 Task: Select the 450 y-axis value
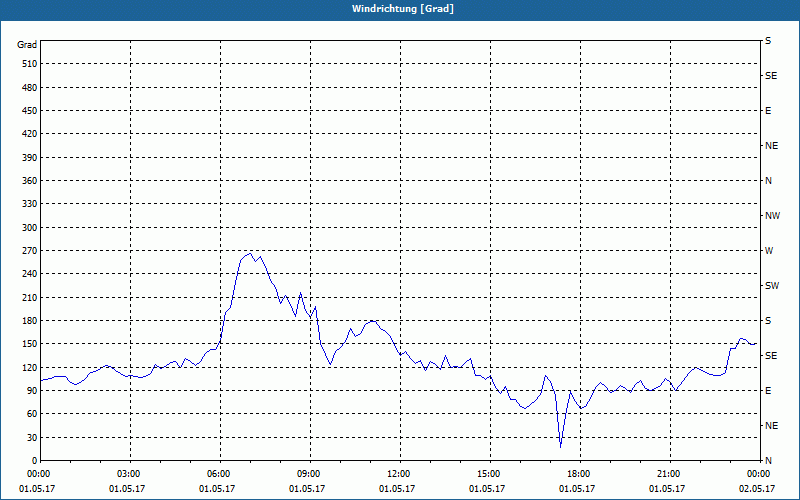[x=30, y=111]
